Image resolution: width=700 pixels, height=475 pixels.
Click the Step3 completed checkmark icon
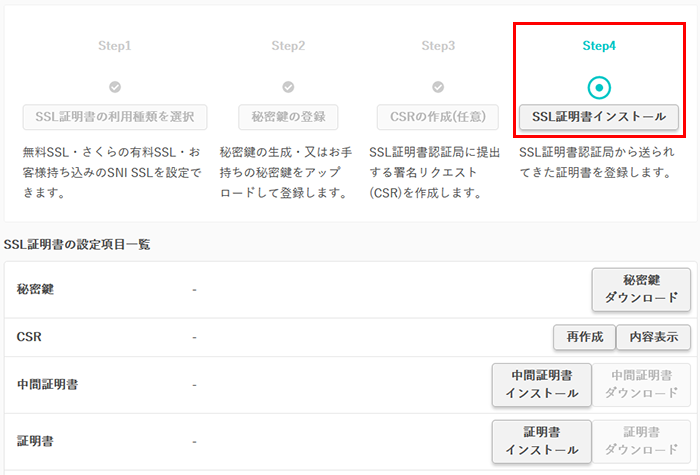438,87
